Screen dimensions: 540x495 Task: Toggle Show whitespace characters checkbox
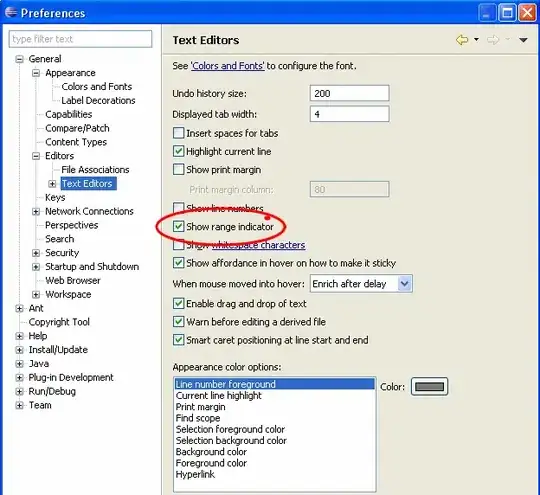point(178,245)
